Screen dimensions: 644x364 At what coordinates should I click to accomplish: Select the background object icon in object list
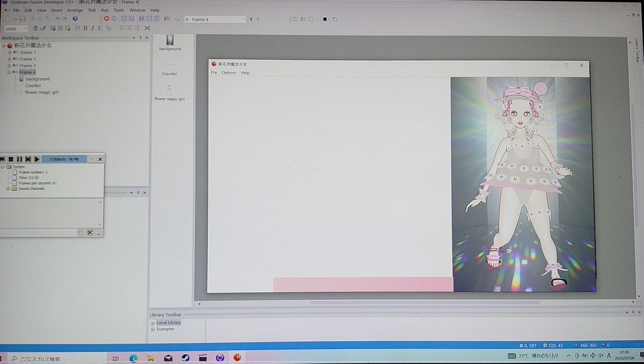coord(170,41)
